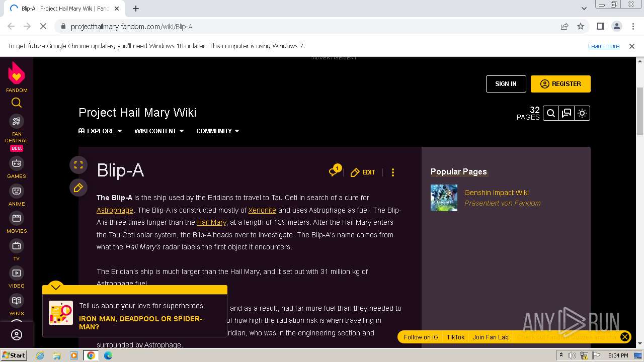
Task: Open Chrome profile avatar icon
Action: click(617, 26)
